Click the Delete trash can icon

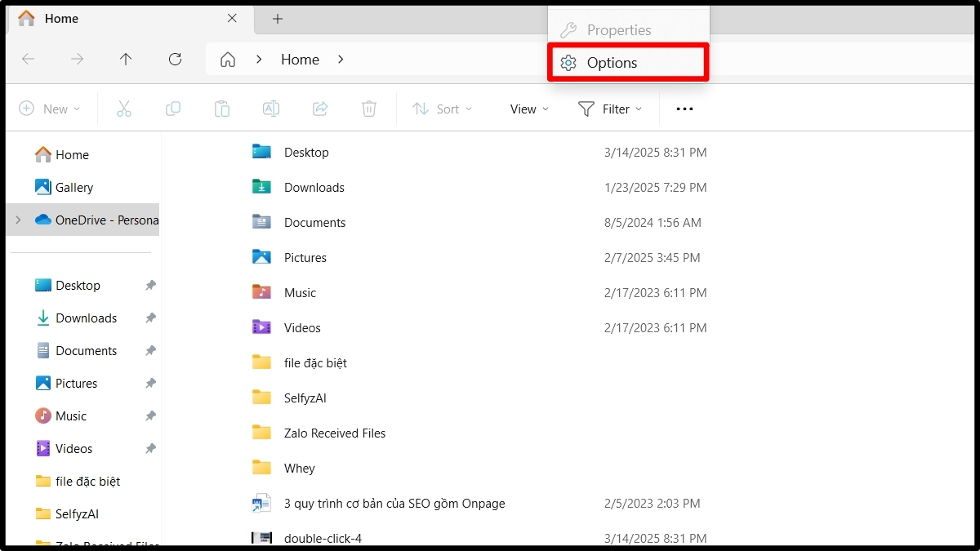point(369,109)
